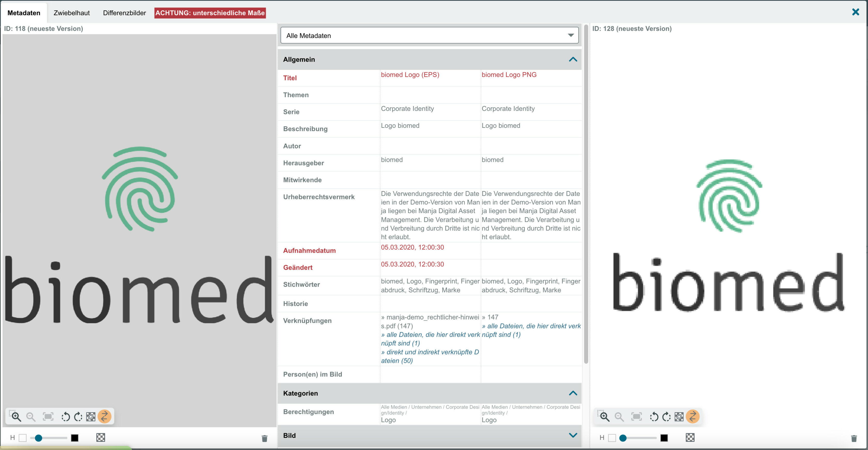Click the manja-demo_rechtlicher-hinweis.pdf (147) link
The width and height of the screenshot is (868, 450).
pyautogui.click(x=430, y=321)
